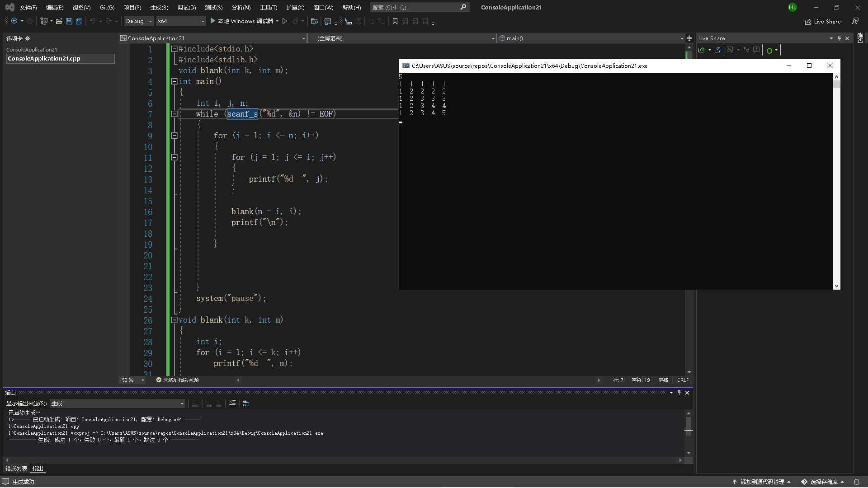Open the 调试(D) menu
Viewport: 868px width, 488px height.
coord(186,7)
